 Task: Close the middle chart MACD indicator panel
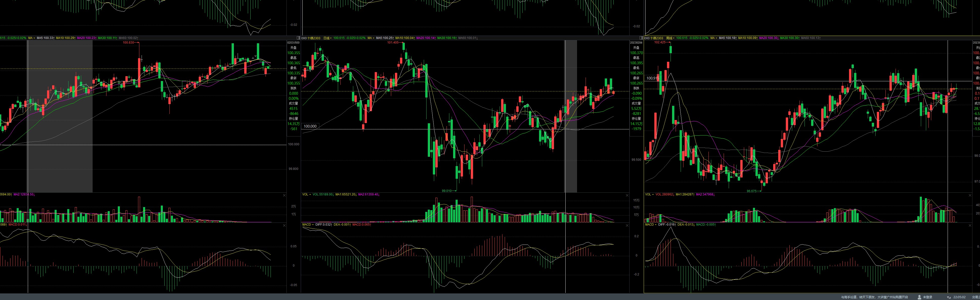tap(627, 226)
